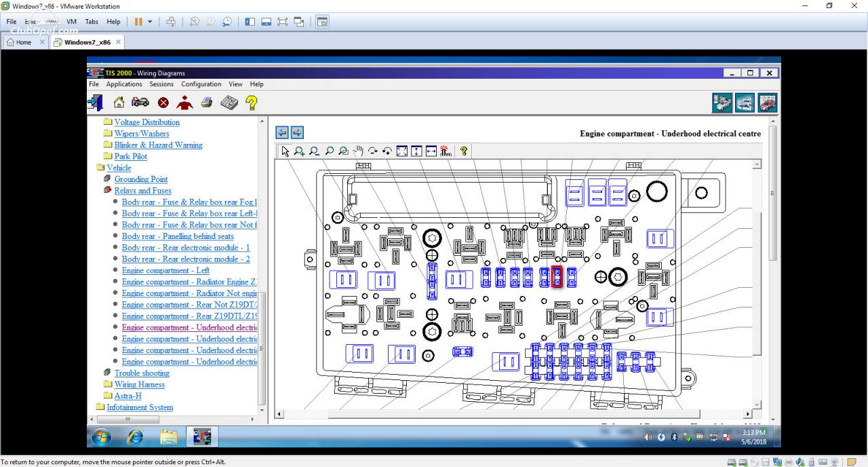868x467 pixels.
Task: Expand the Wiring Harness folder
Action: 139,384
